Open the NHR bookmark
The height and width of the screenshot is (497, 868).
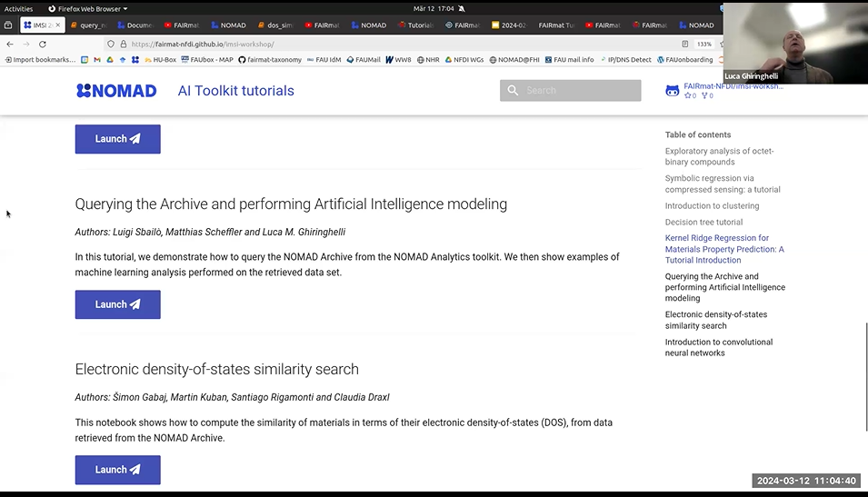[428, 60]
